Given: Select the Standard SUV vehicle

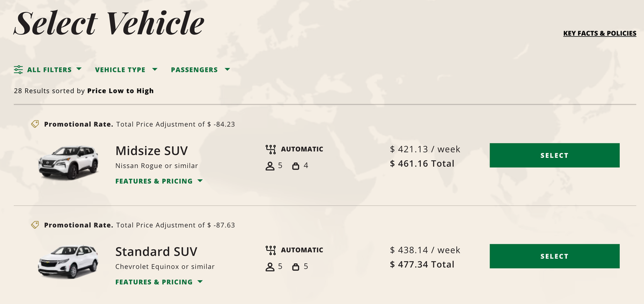Looking at the screenshot, I should 554,256.
